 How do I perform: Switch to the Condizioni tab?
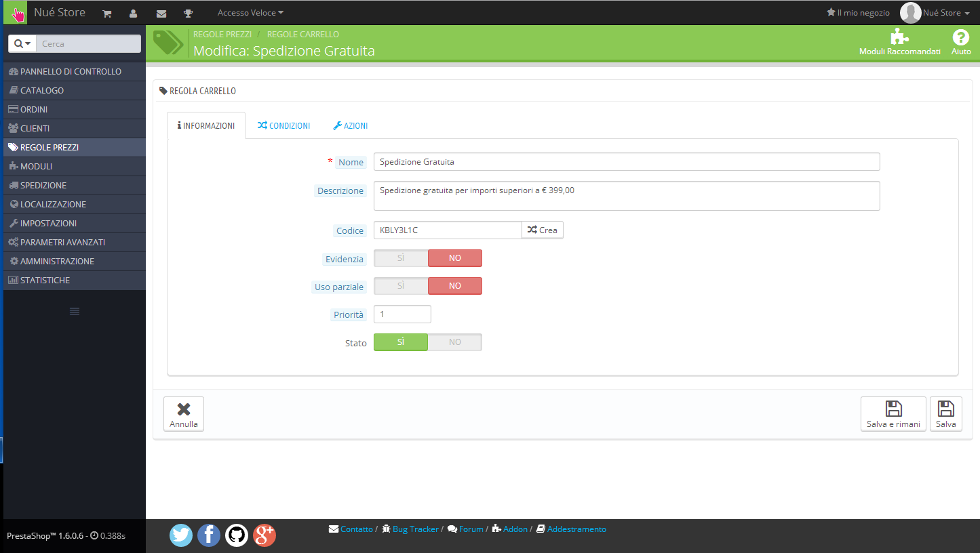[x=284, y=125]
